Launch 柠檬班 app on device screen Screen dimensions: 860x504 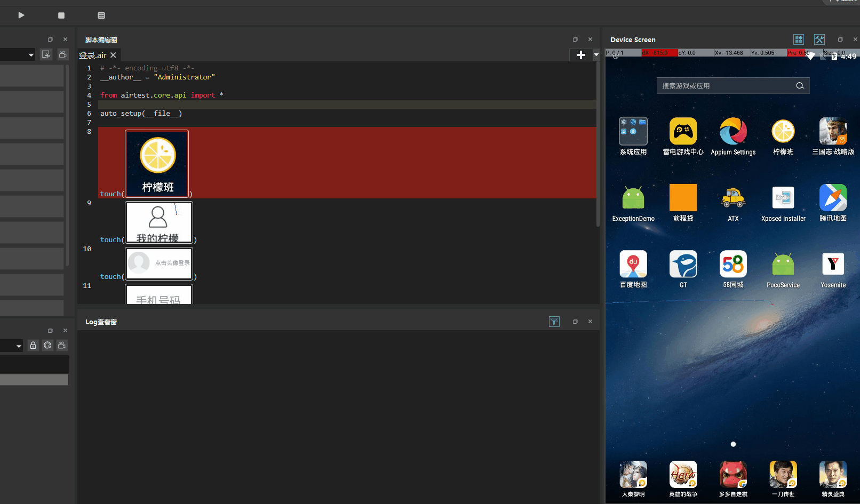[x=783, y=137]
